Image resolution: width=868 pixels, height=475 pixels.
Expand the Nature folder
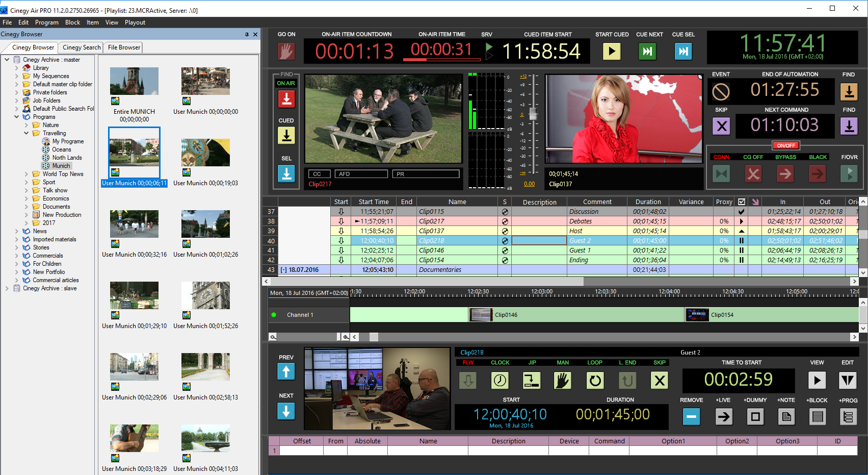[27, 125]
